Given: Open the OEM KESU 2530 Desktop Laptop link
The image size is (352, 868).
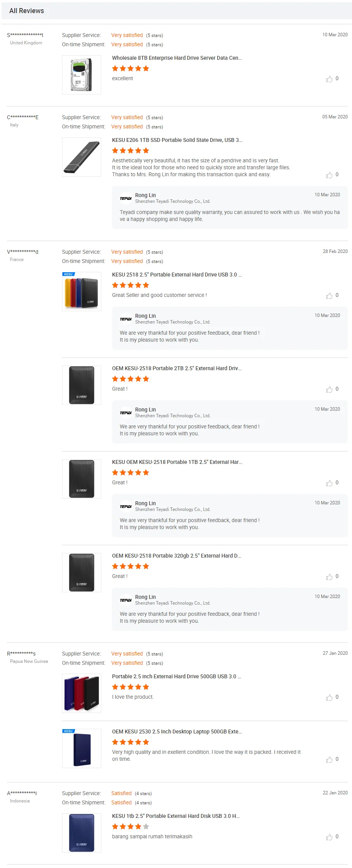Looking at the screenshot, I should [177, 731].
